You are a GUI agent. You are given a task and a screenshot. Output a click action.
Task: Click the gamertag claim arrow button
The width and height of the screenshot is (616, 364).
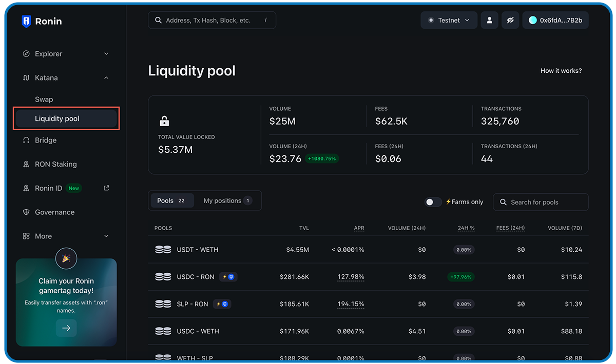point(66,328)
